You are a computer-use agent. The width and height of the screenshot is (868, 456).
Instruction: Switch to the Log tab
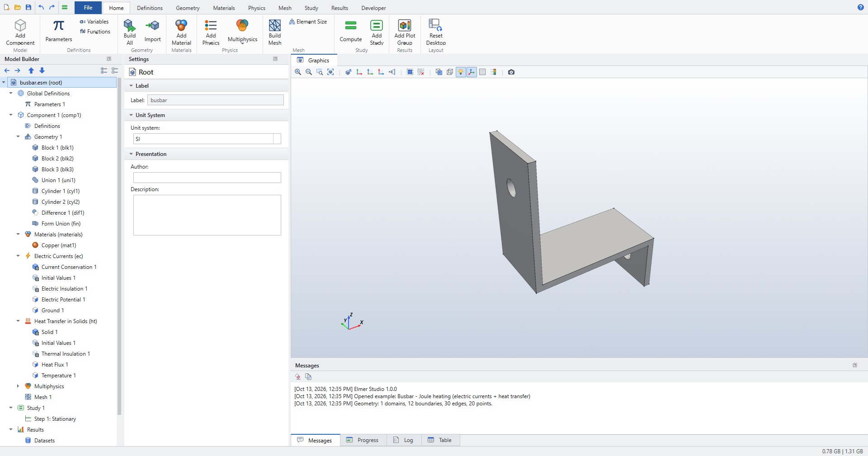(x=403, y=440)
